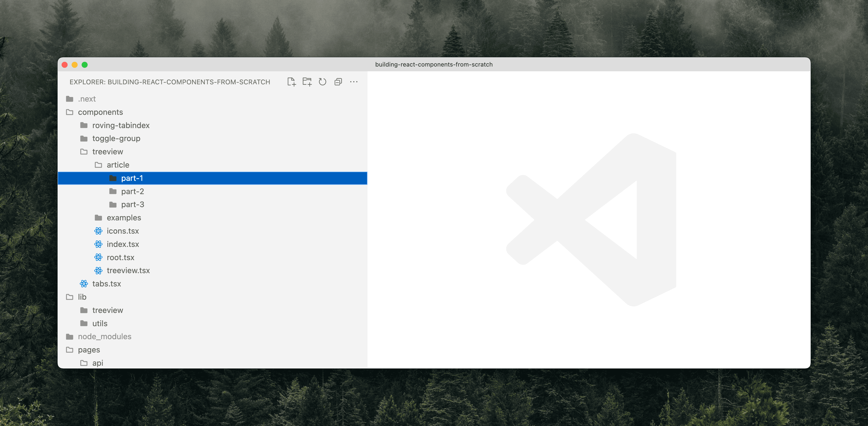Refresh the Explorer file list
The height and width of the screenshot is (426, 868).
[x=322, y=82]
